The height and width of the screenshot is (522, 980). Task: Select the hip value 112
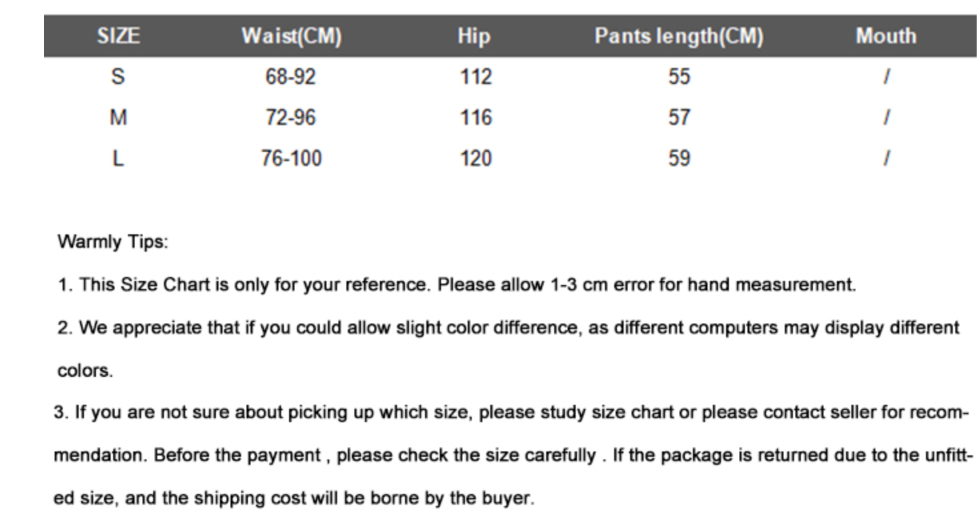[x=476, y=77]
